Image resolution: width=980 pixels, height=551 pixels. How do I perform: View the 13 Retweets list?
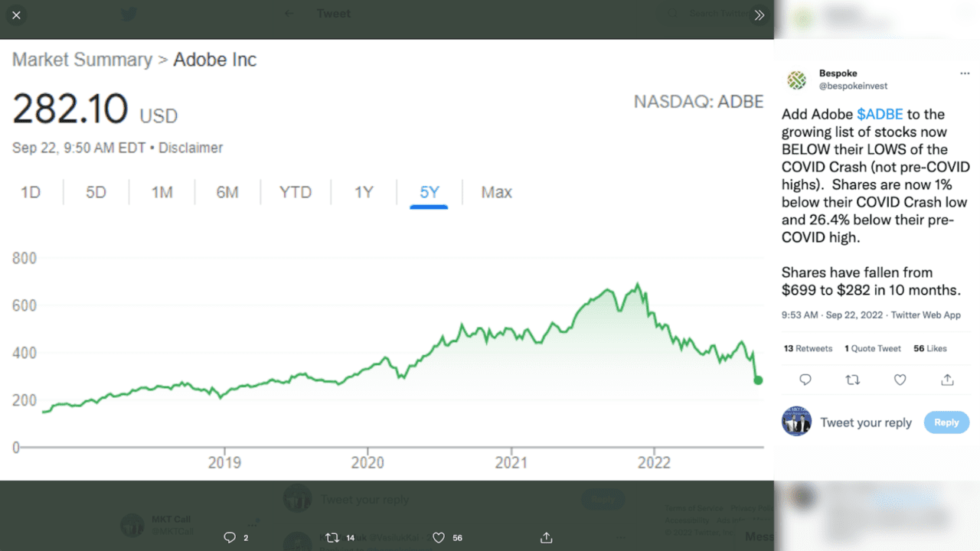coord(808,348)
